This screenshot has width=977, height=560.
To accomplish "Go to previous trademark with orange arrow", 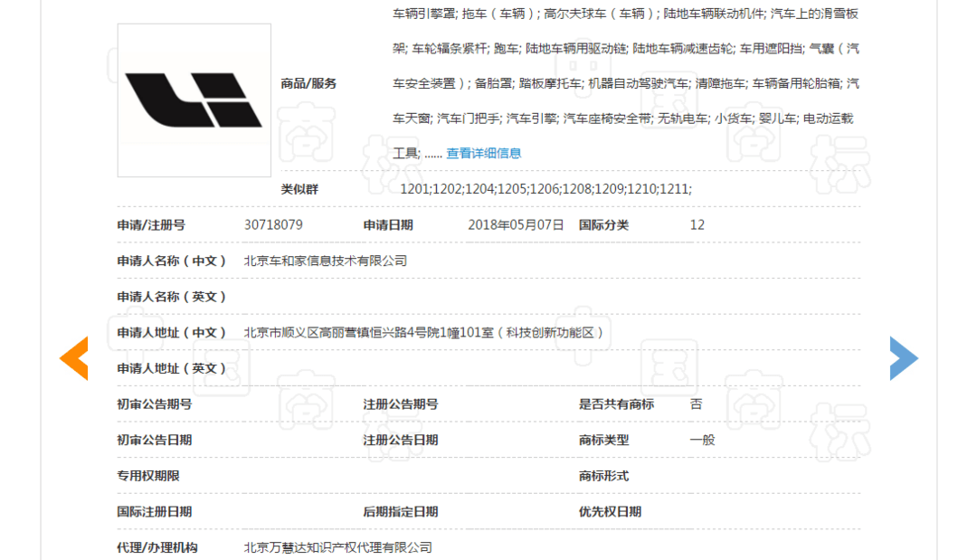I will (74, 358).
